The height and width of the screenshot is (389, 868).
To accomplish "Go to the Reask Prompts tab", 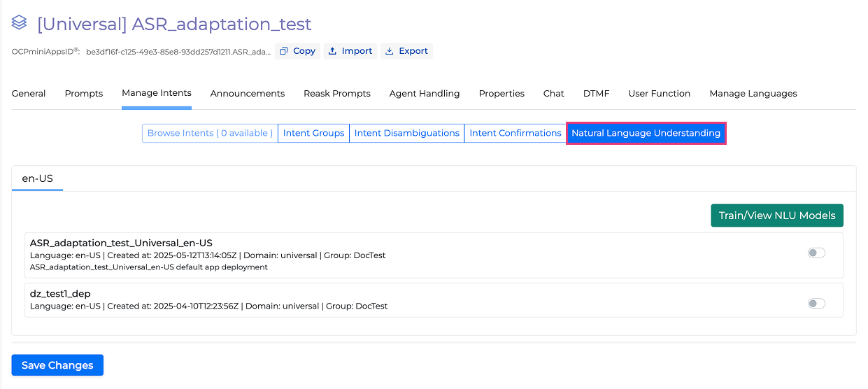I will [x=337, y=94].
